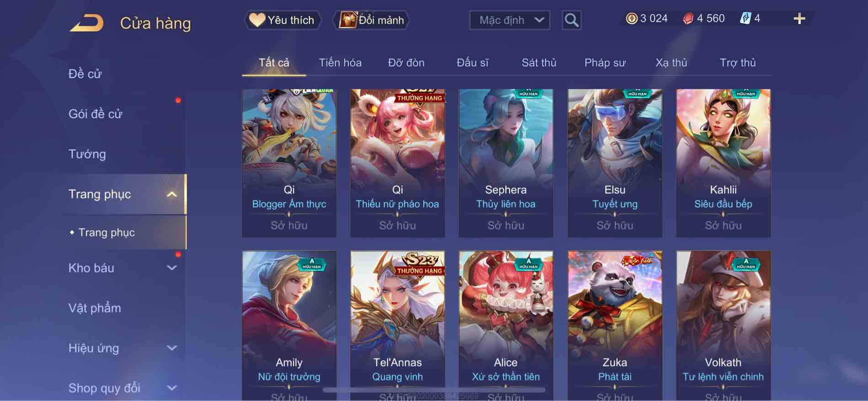Screen dimensions: 868x401
Task: Click the back arrow icon
Action: pos(86,23)
